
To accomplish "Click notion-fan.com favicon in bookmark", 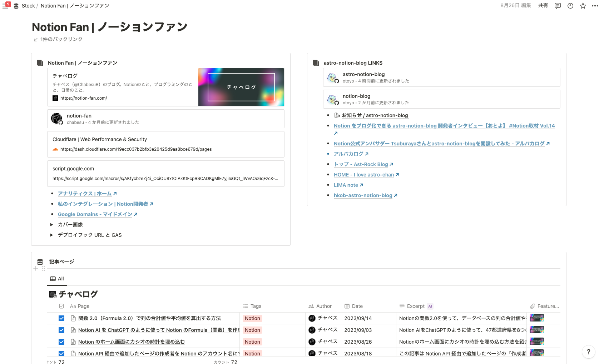I will pos(55,98).
